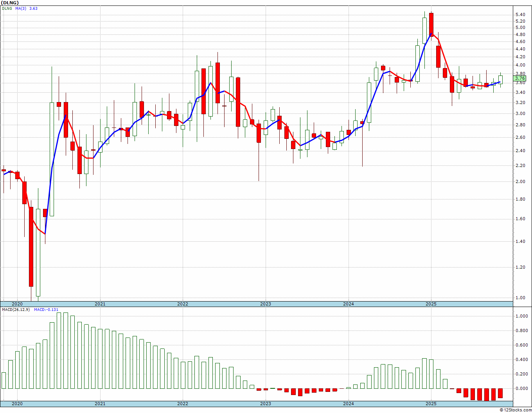
Task: Click 2022 on the MACD panel time axis
Action: tap(183, 404)
